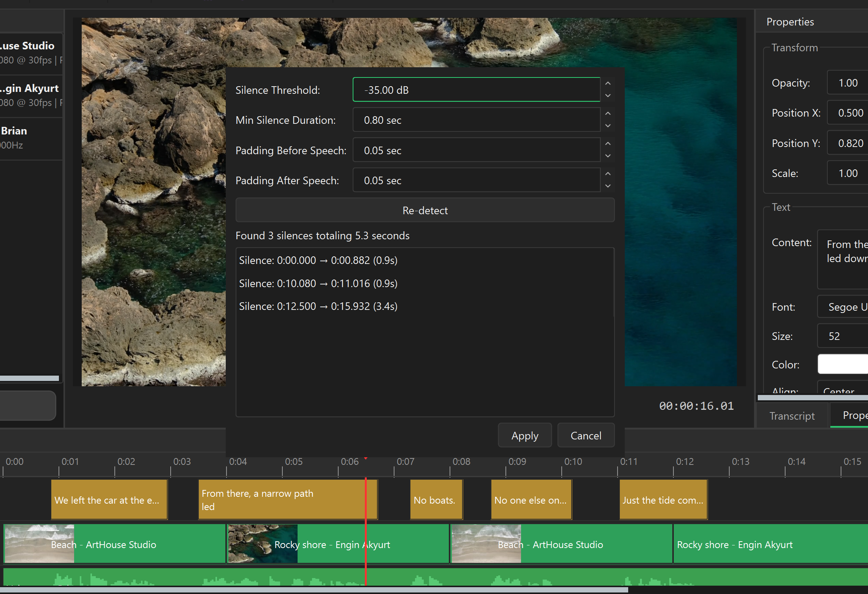Click the text Content box
Image resolution: width=868 pixels, height=594 pixels.
click(843, 259)
